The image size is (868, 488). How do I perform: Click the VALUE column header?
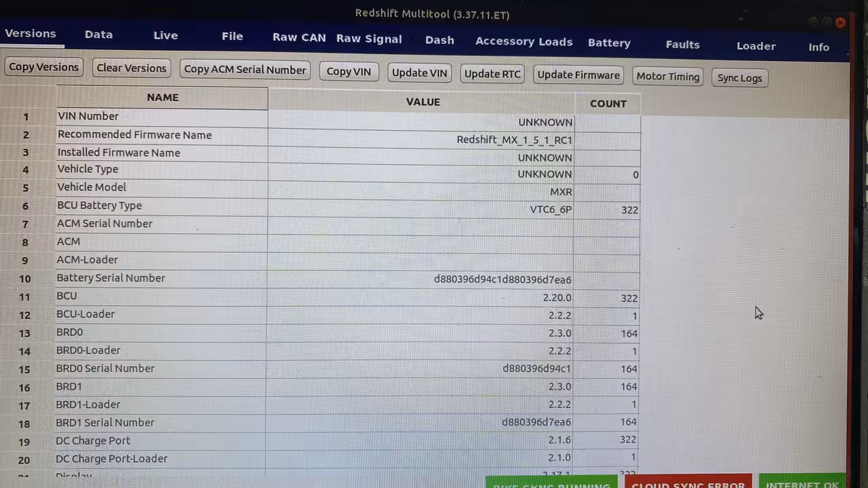[423, 102]
